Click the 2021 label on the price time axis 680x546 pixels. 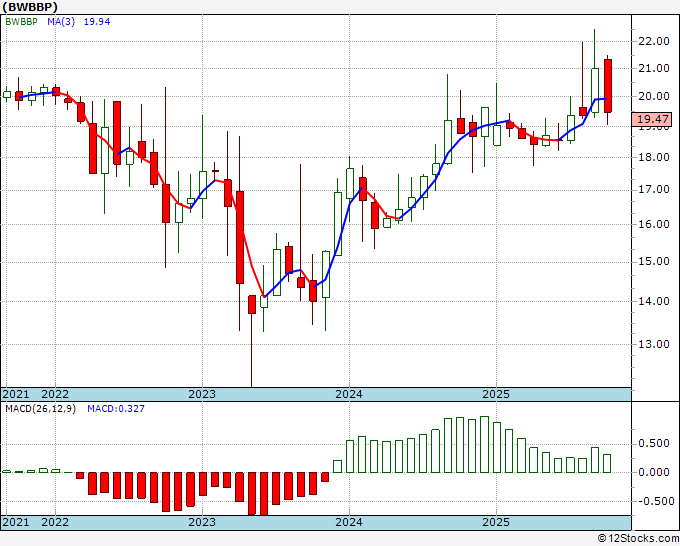coord(16,394)
